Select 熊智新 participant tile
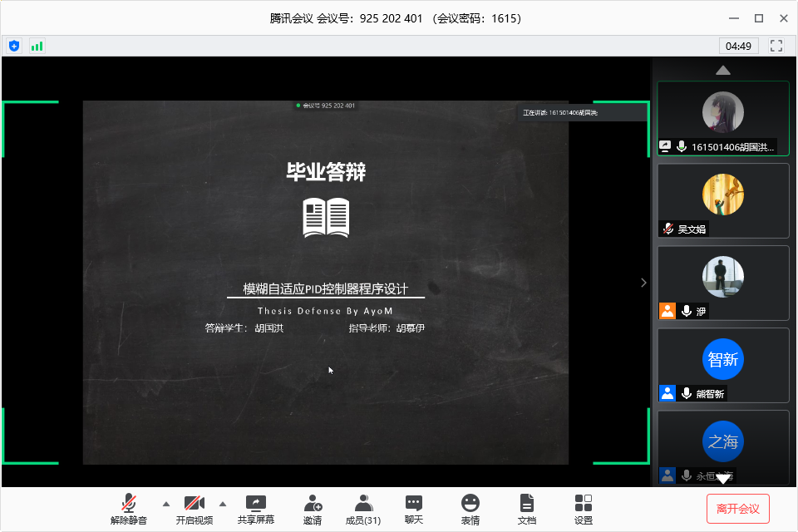This screenshot has width=798, height=532. (723, 365)
